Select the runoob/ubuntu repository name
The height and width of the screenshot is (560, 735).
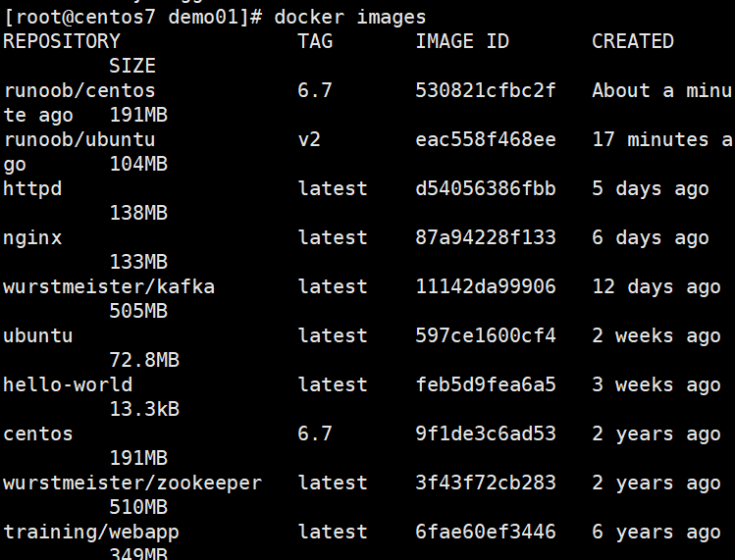coord(79,139)
